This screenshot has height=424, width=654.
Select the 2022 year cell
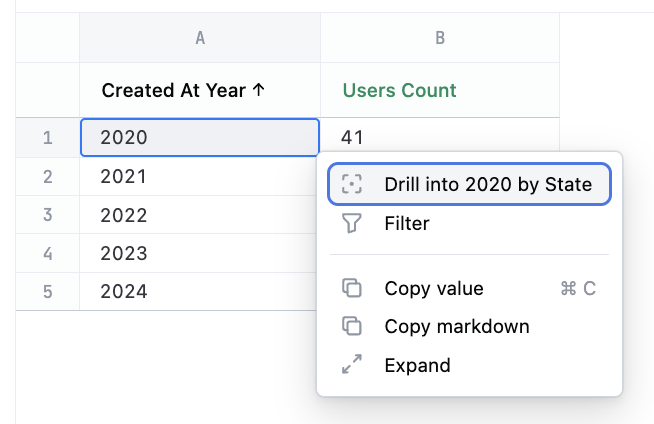pos(200,215)
